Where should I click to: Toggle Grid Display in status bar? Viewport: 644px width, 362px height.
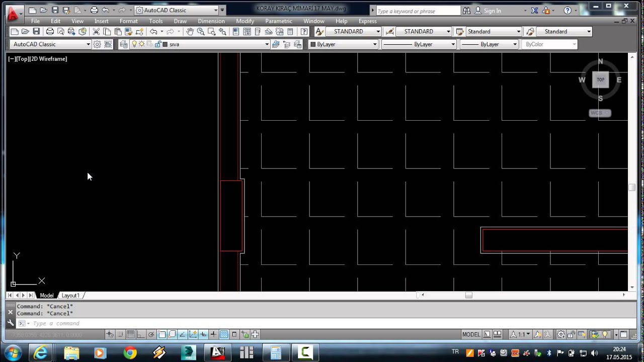click(130, 334)
